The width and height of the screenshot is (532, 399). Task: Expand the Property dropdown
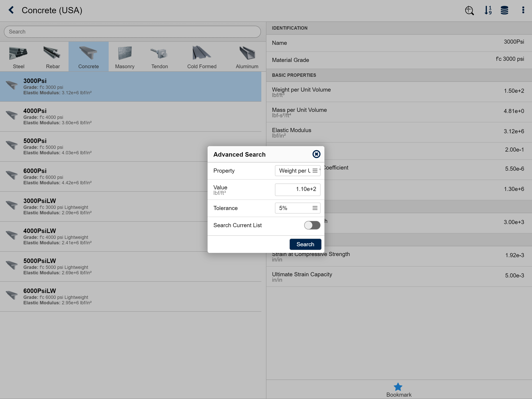pyautogui.click(x=298, y=171)
